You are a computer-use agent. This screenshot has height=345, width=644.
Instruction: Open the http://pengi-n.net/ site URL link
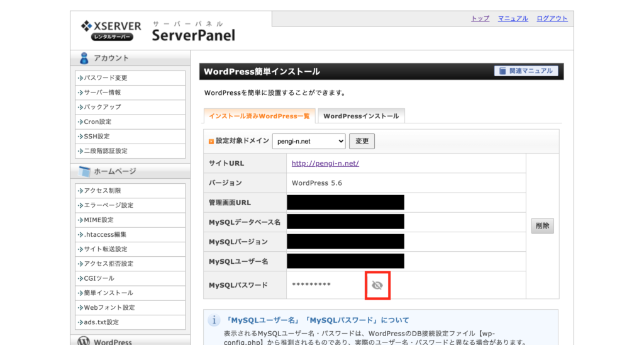325,163
